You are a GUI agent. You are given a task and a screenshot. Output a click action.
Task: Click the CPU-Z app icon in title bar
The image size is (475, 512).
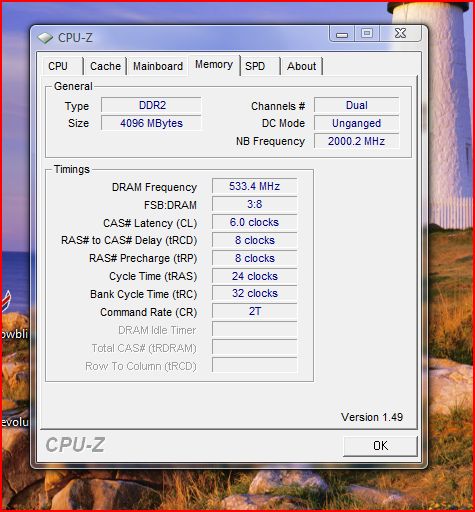pyautogui.click(x=45, y=38)
